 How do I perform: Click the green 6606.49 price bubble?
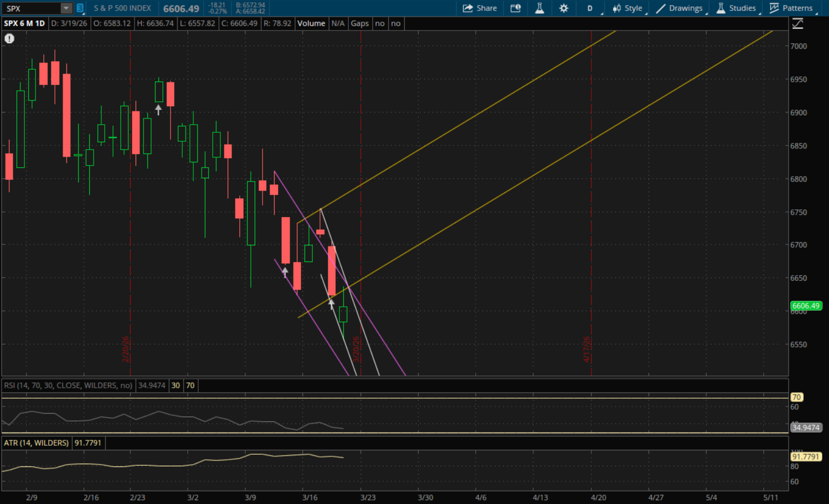[x=806, y=306]
